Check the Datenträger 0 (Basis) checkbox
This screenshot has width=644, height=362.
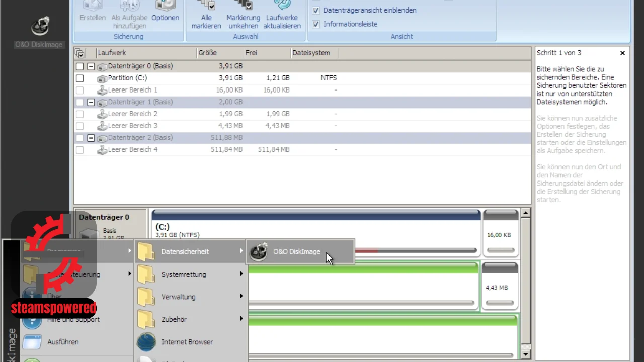79,66
